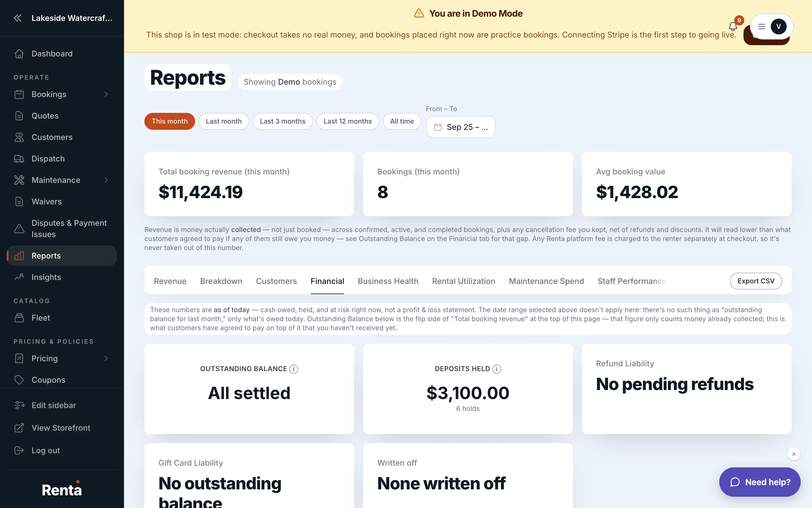
Task: Dismiss the help widget with X
Action: 794,454
